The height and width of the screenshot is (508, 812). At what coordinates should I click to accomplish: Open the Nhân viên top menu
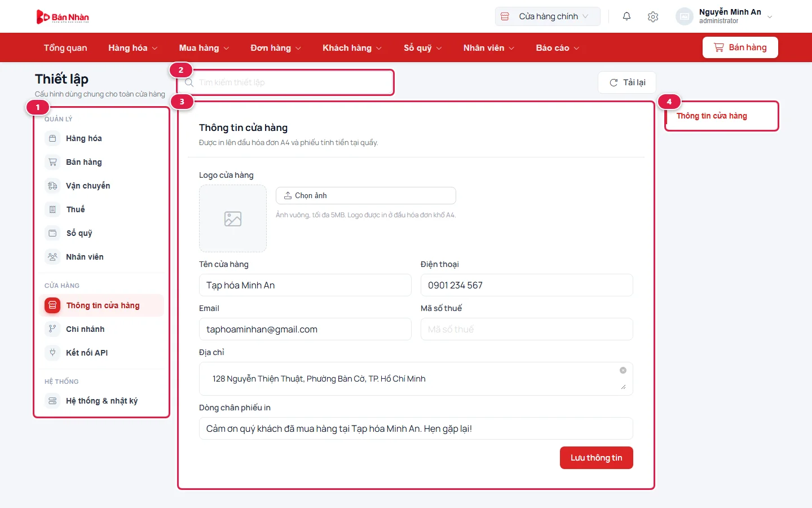point(489,48)
